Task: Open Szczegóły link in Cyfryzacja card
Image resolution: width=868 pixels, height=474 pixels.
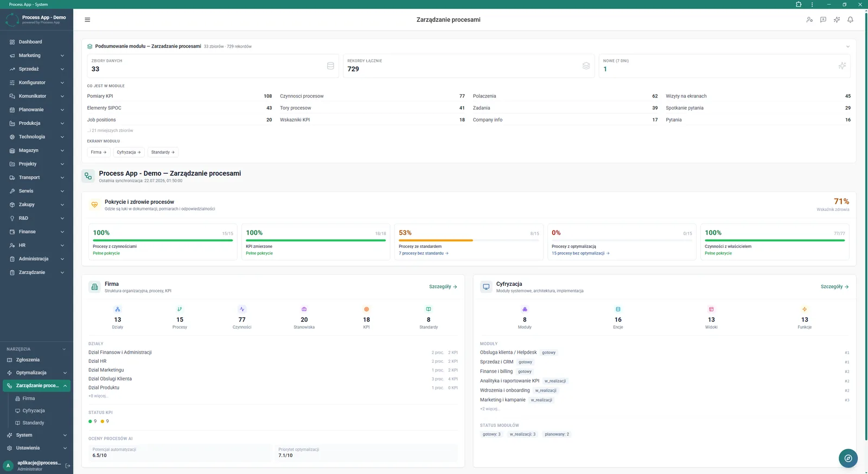Action: point(835,286)
